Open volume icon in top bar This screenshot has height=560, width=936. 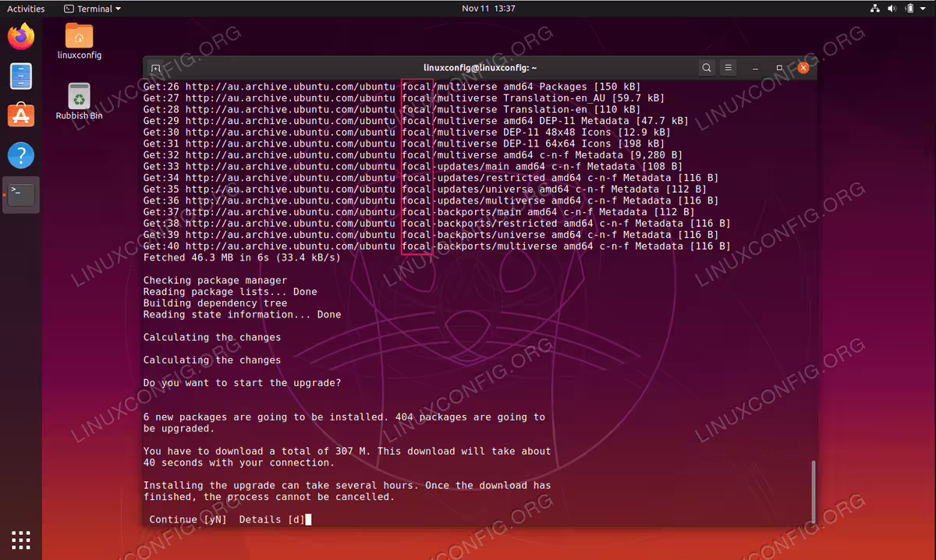pyautogui.click(x=893, y=9)
